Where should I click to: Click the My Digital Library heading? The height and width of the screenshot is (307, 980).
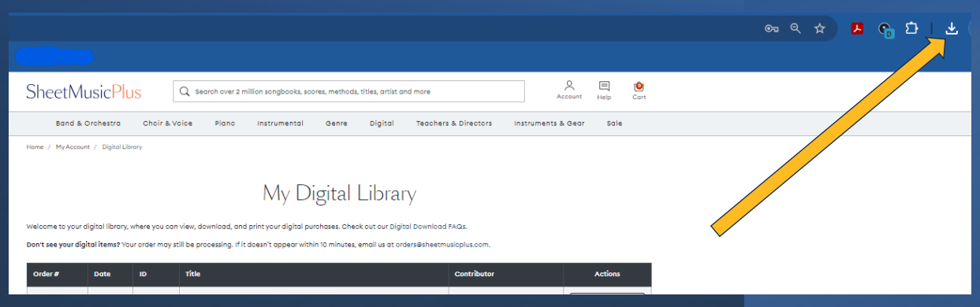click(x=339, y=194)
